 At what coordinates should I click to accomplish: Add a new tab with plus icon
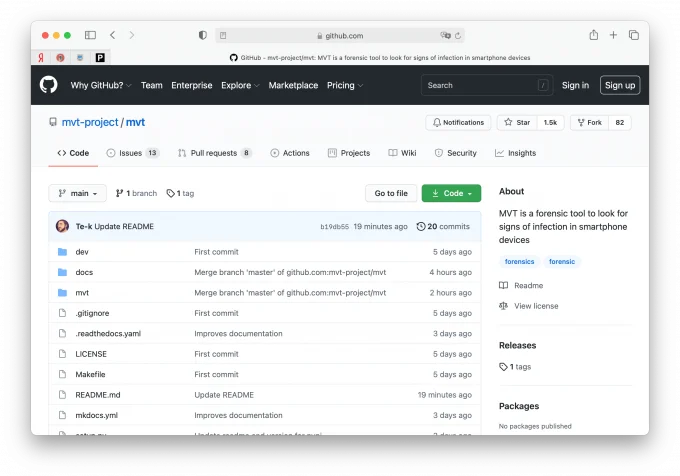tap(613, 35)
